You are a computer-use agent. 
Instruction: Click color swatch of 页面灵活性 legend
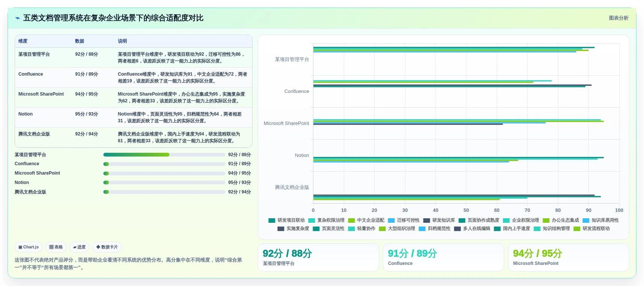click(x=316, y=229)
